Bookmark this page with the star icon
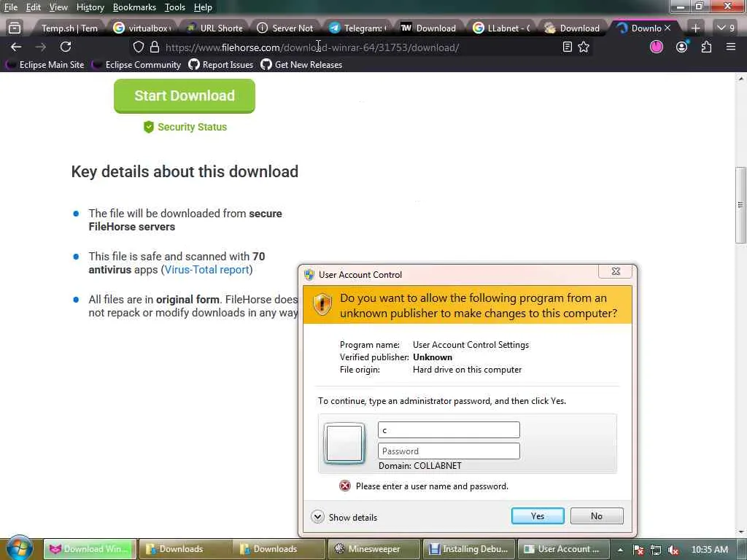 [584, 47]
